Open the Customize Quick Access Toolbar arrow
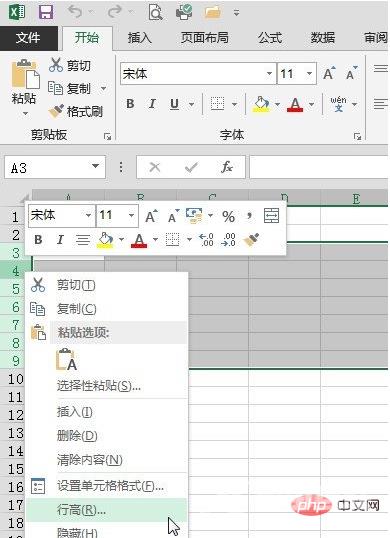This screenshot has width=390, height=538. pyautogui.click(x=236, y=13)
